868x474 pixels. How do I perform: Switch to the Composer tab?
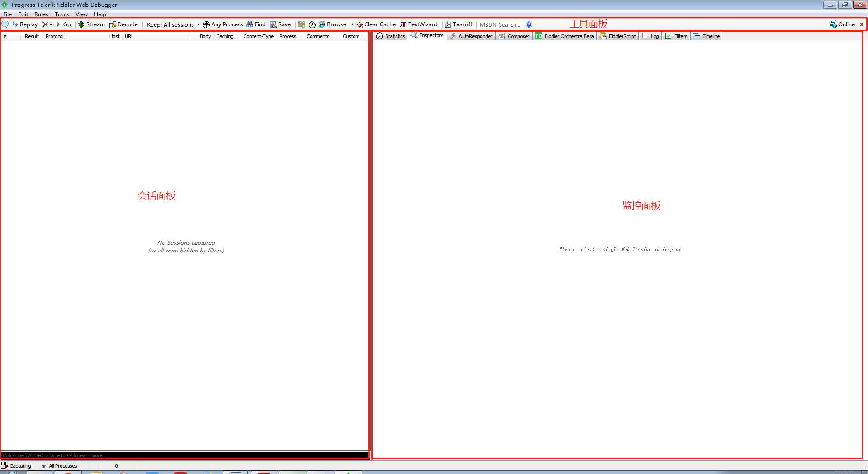tap(514, 36)
